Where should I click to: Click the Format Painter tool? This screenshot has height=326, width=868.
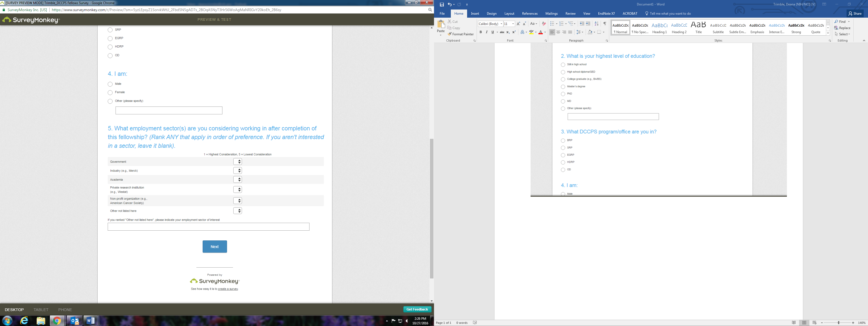(x=460, y=34)
